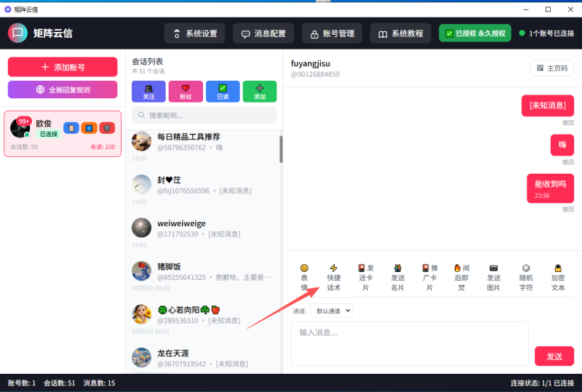Open the weiweiweige conversation
The image size is (582, 392).
coord(204,233)
